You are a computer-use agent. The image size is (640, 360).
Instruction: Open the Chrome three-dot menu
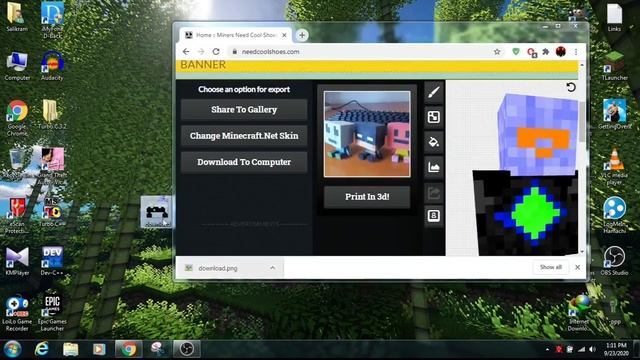(576, 52)
